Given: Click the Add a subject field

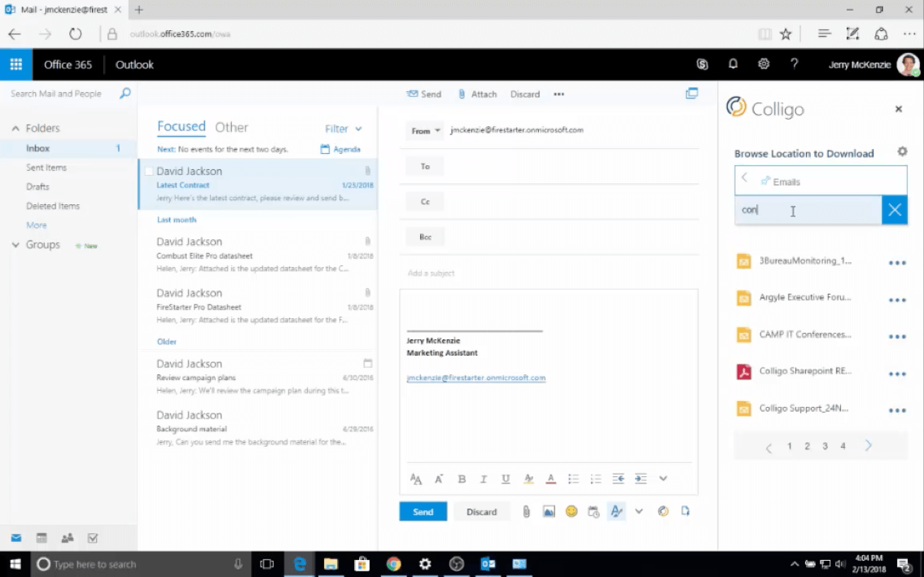Looking at the screenshot, I should coord(550,273).
